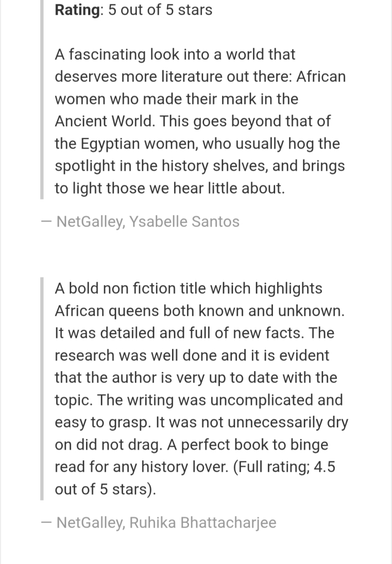Image resolution: width=392 pixels, height=564 pixels.
Task: Click the grey quote bar beside second review
Action: click(x=42, y=389)
